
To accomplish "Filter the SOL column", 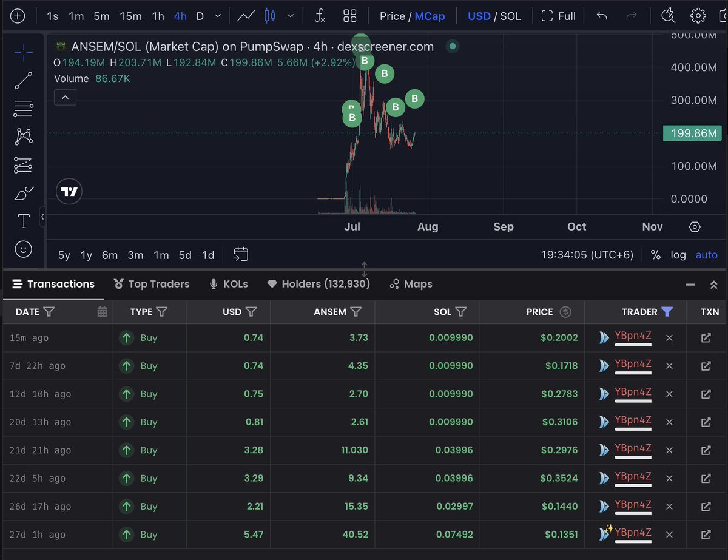I will (460, 312).
